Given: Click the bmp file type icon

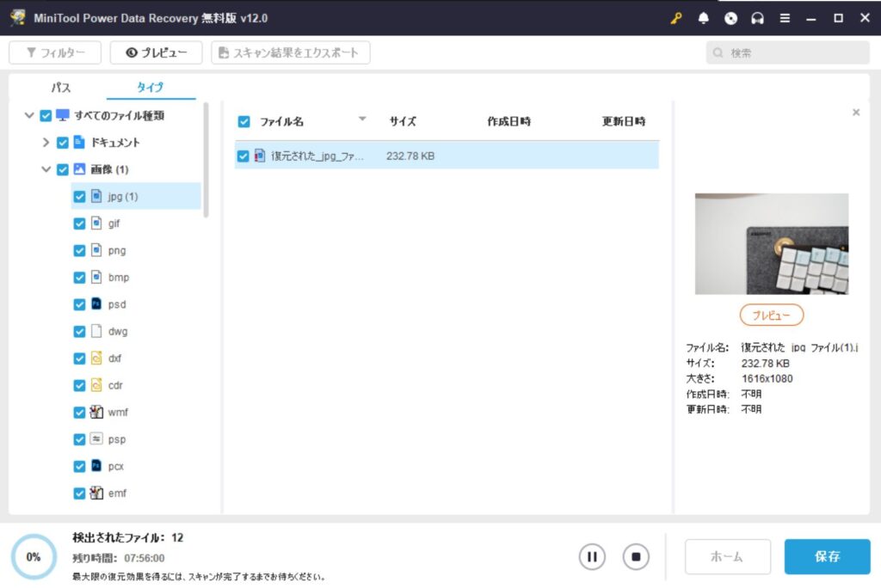Looking at the screenshot, I should (96, 277).
